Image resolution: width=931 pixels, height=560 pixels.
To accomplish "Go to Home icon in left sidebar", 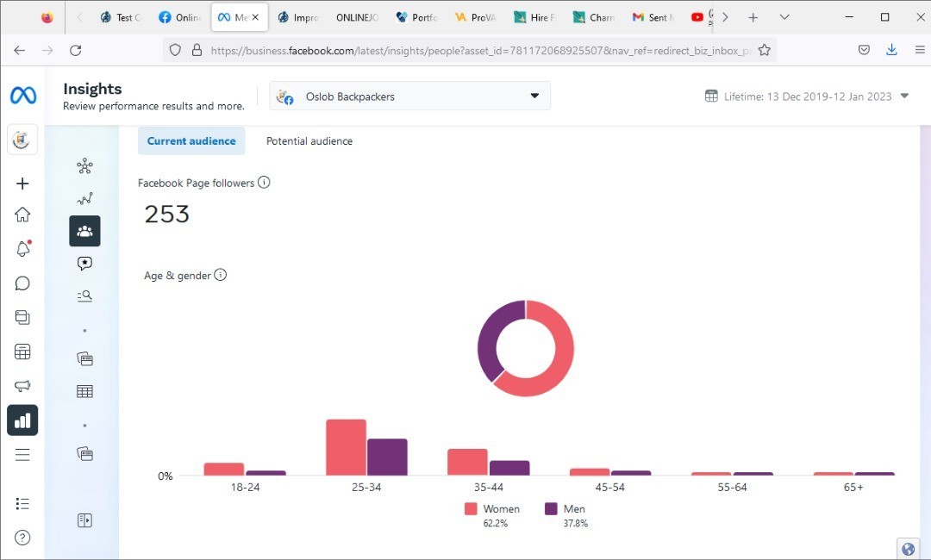I will [x=22, y=215].
